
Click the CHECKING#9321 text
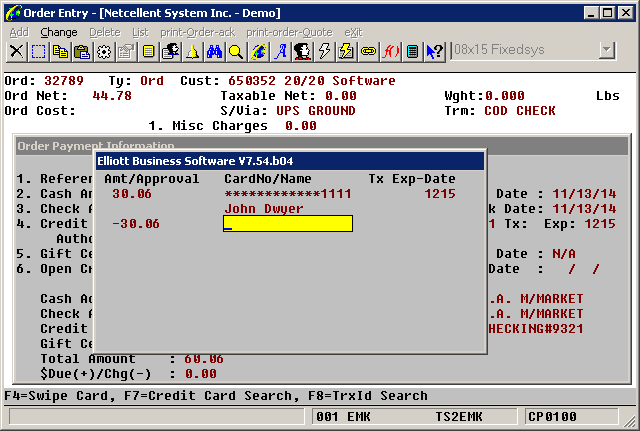(x=536, y=329)
